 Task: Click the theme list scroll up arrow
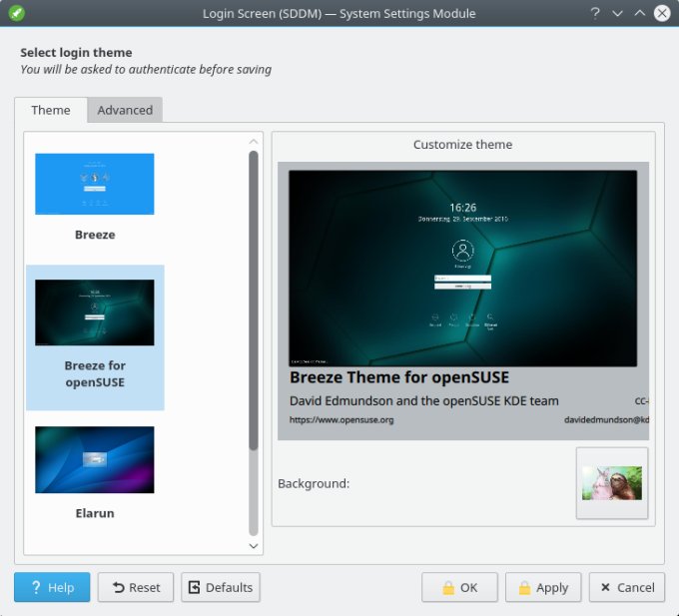[254, 142]
